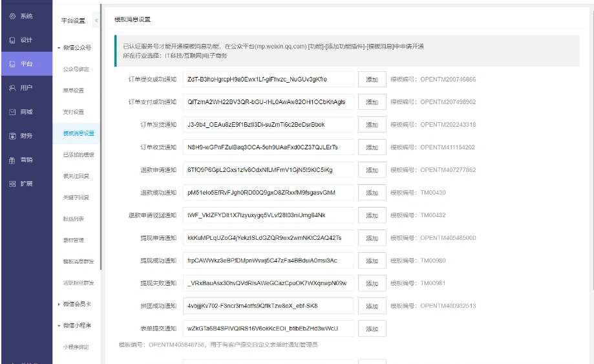Open the 系统 section icon
Viewport: 594px width, 364px height.
12,16
